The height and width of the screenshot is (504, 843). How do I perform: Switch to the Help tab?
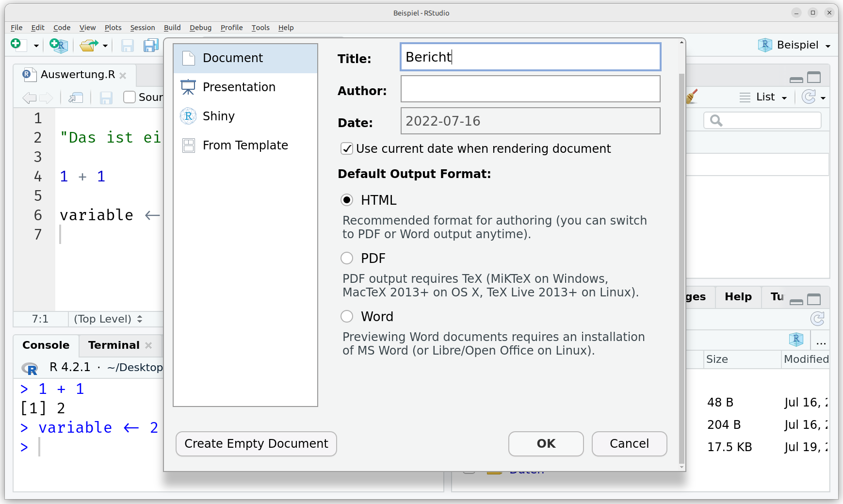coord(738,296)
